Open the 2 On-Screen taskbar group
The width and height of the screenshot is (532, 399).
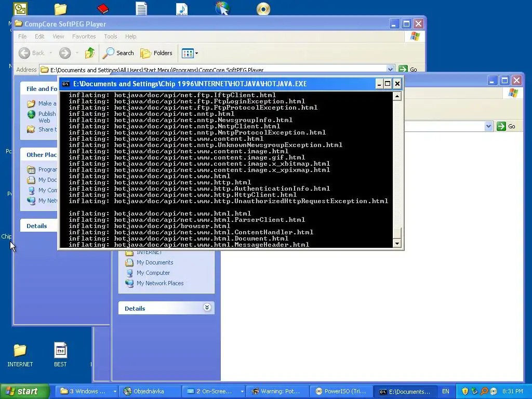tap(214, 392)
